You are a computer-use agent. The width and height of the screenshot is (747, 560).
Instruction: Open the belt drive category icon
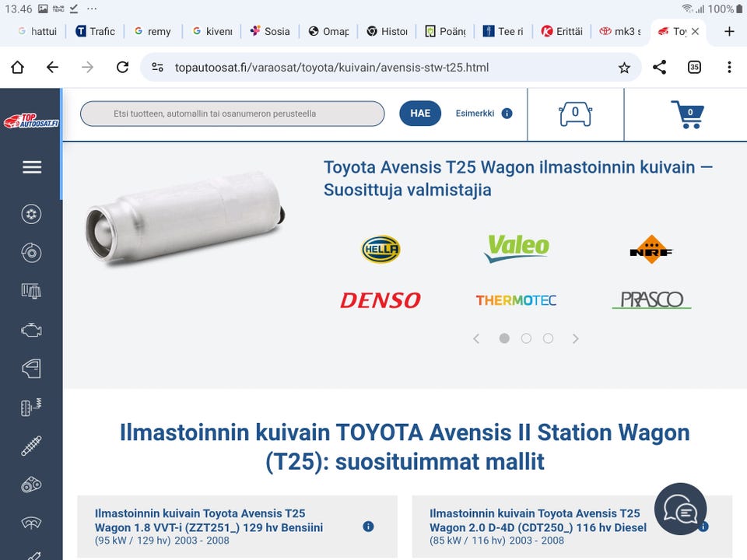click(x=31, y=485)
